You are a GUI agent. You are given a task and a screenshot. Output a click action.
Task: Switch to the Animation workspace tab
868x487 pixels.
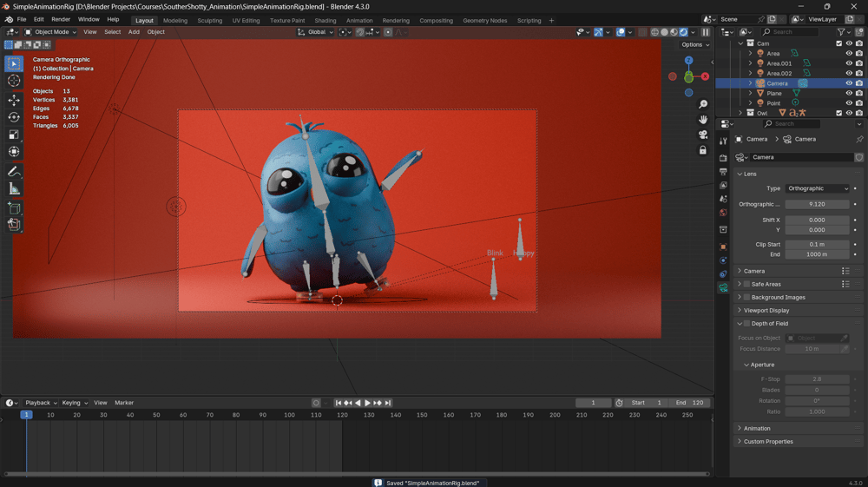(359, 21)
